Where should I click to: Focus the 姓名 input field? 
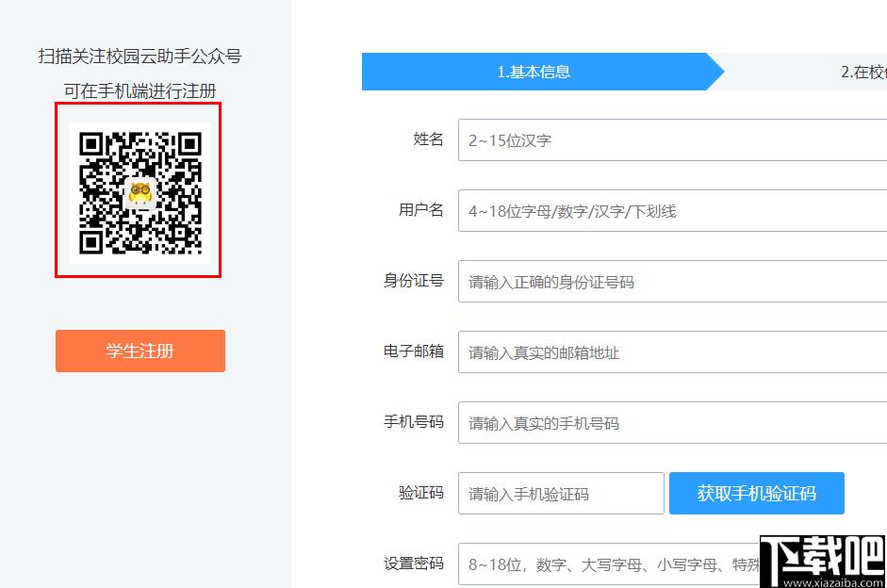point(673,139)
